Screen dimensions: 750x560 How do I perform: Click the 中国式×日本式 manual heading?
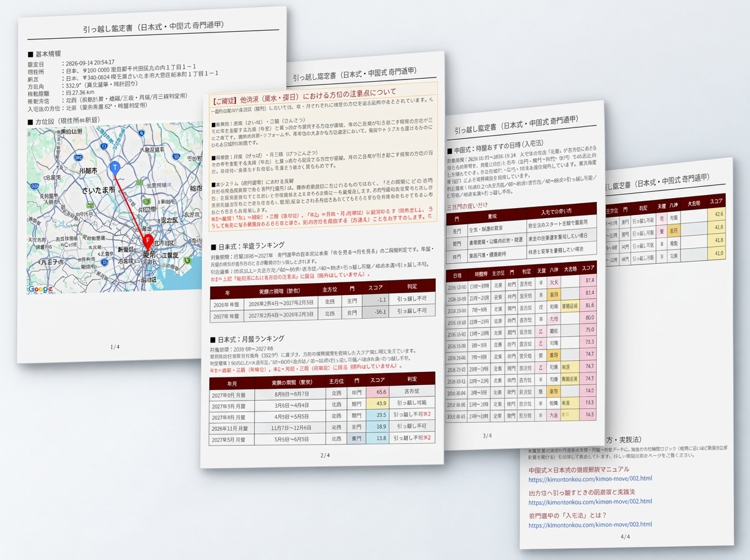click(x=578, y=469)
